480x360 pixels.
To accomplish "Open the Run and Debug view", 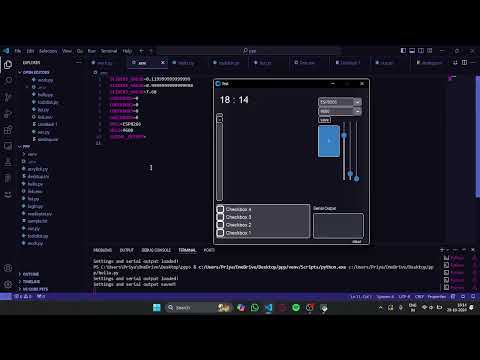I will (8, 113).
